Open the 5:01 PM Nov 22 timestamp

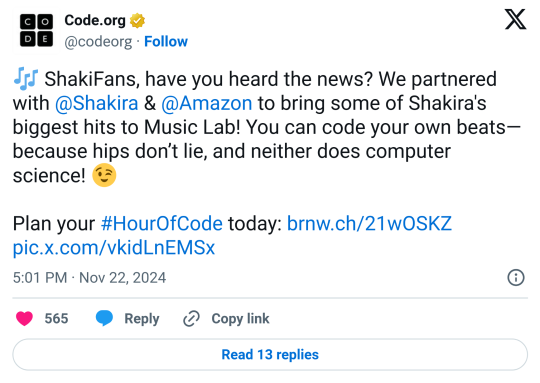tap(89, 278)
